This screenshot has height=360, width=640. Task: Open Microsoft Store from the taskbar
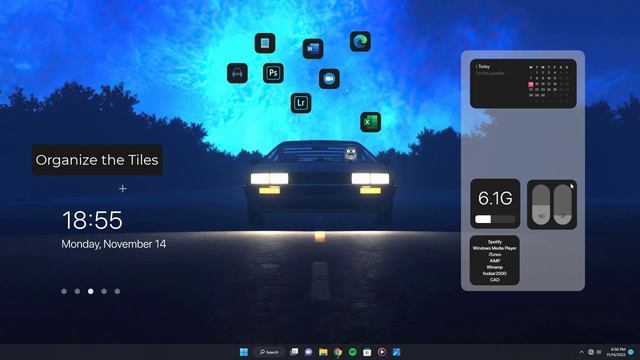[367, 352]
